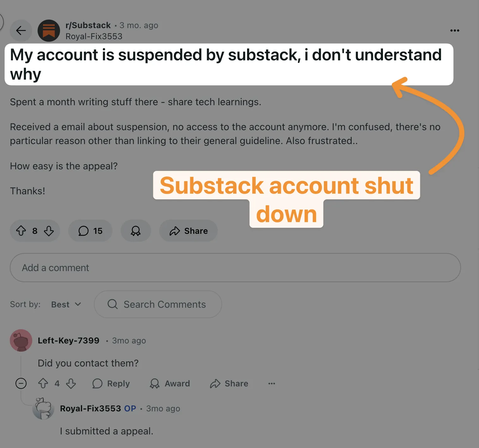Click the Search Comments box
Image resolution: width=479 pixels, height=448 pixels.
point(158,304)
